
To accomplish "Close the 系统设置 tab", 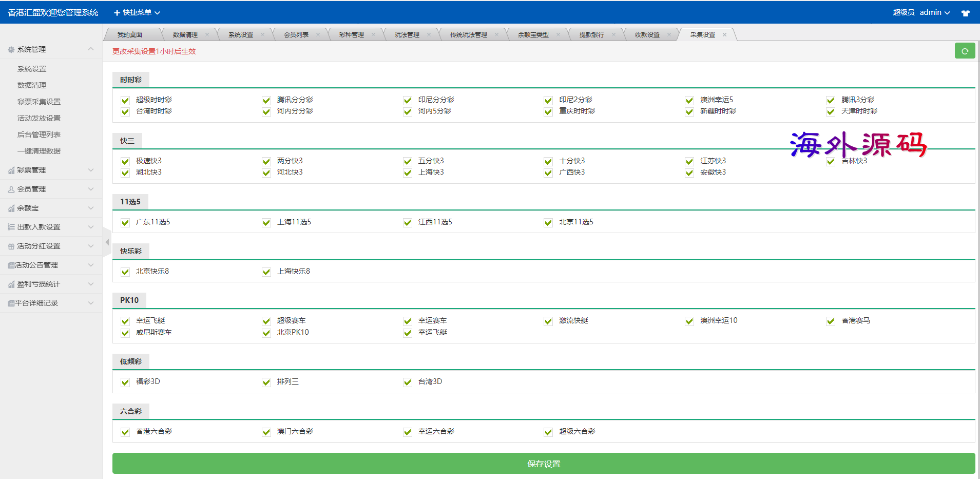I will 262,35.
